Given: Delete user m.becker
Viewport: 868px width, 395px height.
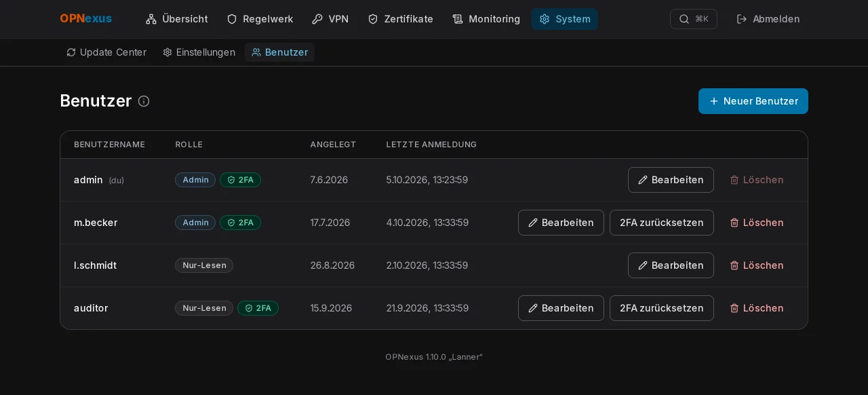Looking at the screenshot, I should [x=757, y=223].
